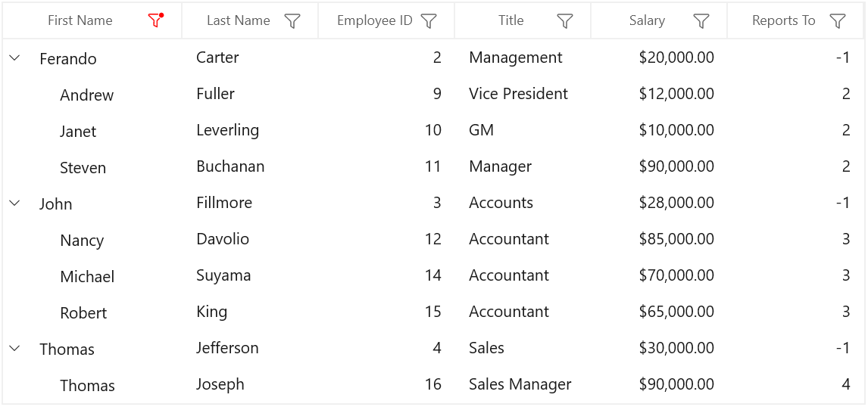
Task: Click the Accountant title in Michael's row
Action: pyautogui.click(x=509, y=275)
